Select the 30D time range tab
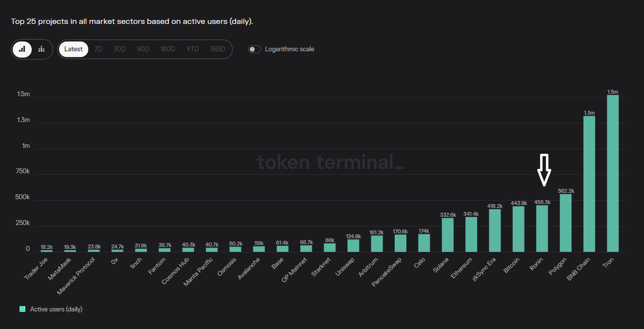This screenshot has width=644, height=329. point(120,49)
